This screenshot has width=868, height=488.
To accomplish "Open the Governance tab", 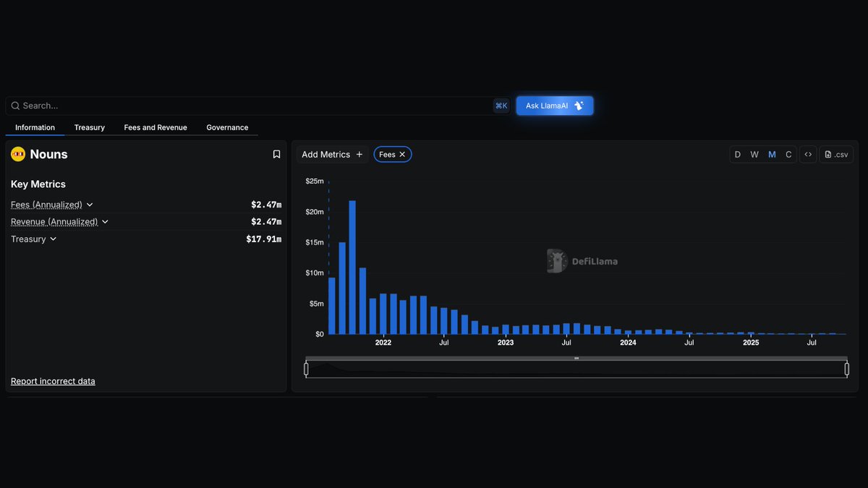I will coord(227,127).
